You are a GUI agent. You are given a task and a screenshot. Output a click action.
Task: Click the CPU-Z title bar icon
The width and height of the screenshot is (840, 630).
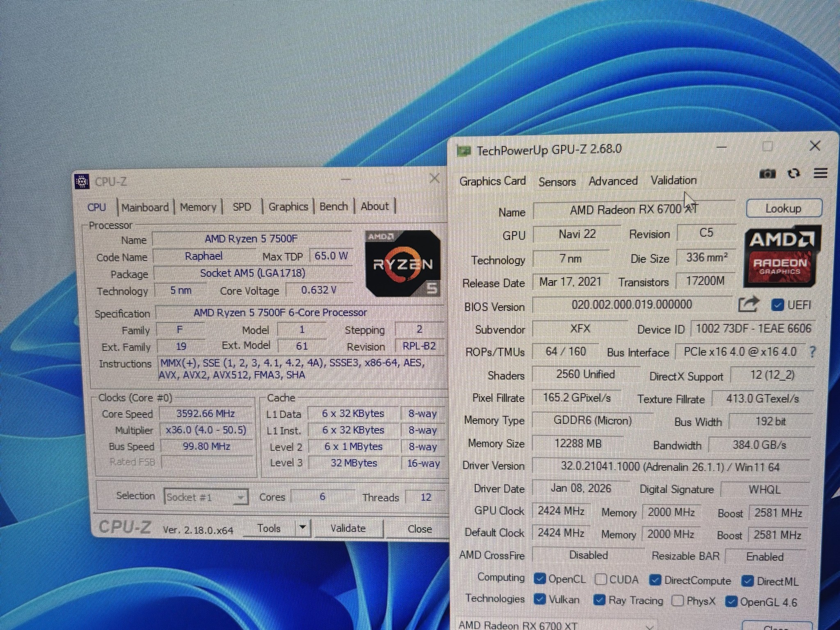pos(82,181)
